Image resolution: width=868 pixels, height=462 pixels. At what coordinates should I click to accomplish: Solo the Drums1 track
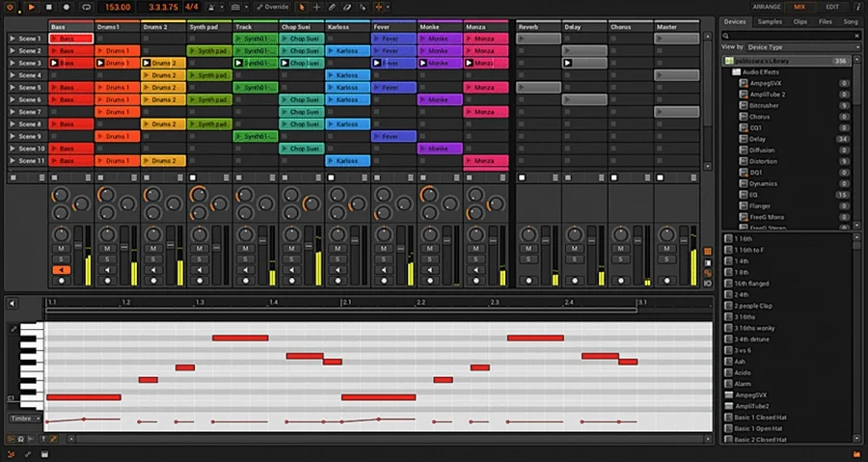pyautogui.click(x=106, y=259)
